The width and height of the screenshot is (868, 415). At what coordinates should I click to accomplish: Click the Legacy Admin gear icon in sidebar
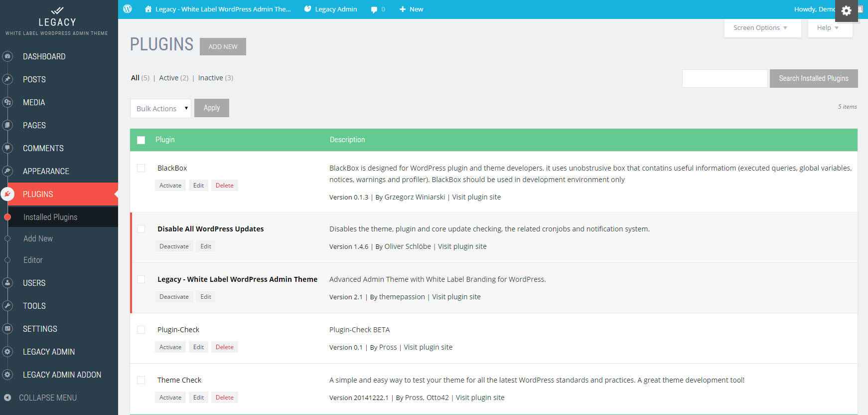pyautogui.click(x=7, y=352)
